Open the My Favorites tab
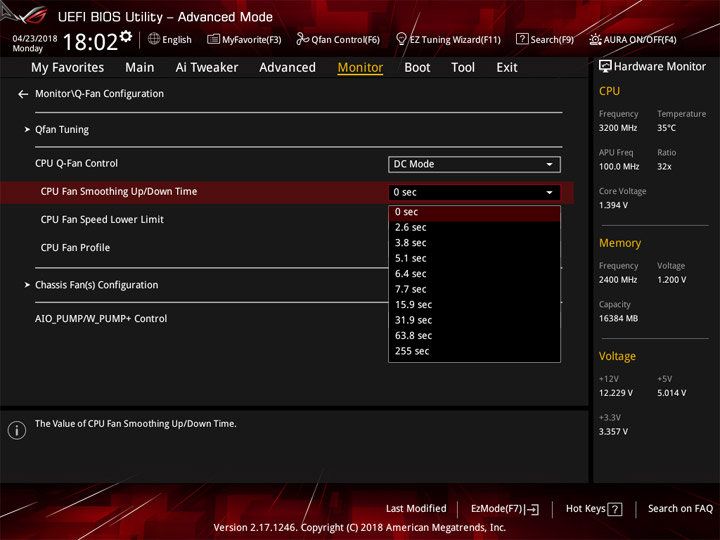This screenshot has height=540, width=720. click(68, 68)
